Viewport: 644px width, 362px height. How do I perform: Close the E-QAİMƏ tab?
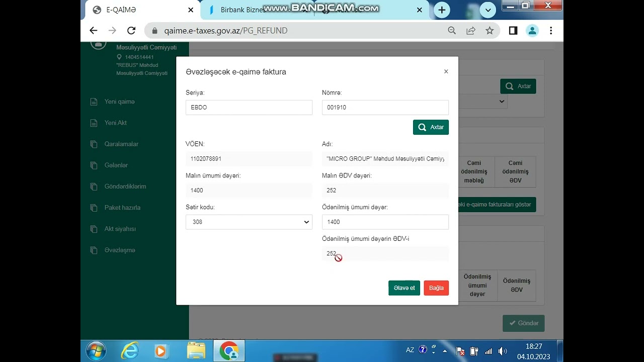point(191,10)
